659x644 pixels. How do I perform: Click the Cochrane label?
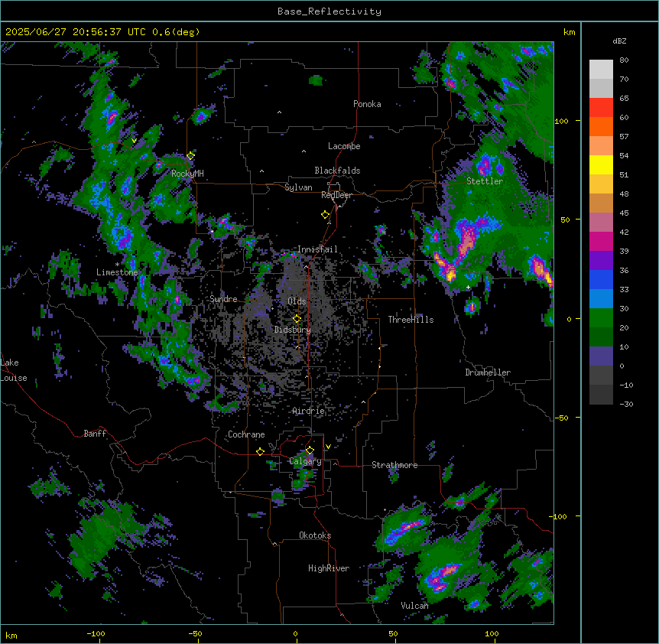246,434
